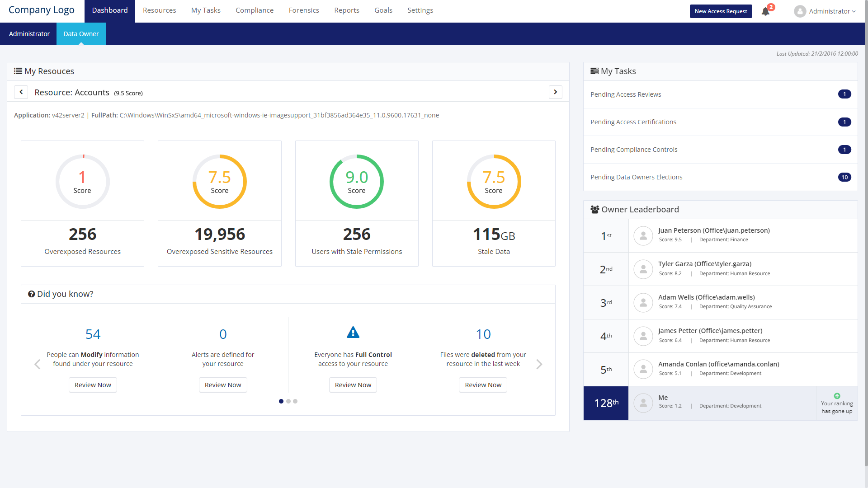This screenshot has width=868, height=488.
Task: Go to next resource with right chevron
Action: pyautogui.click(x=556, y=92)
